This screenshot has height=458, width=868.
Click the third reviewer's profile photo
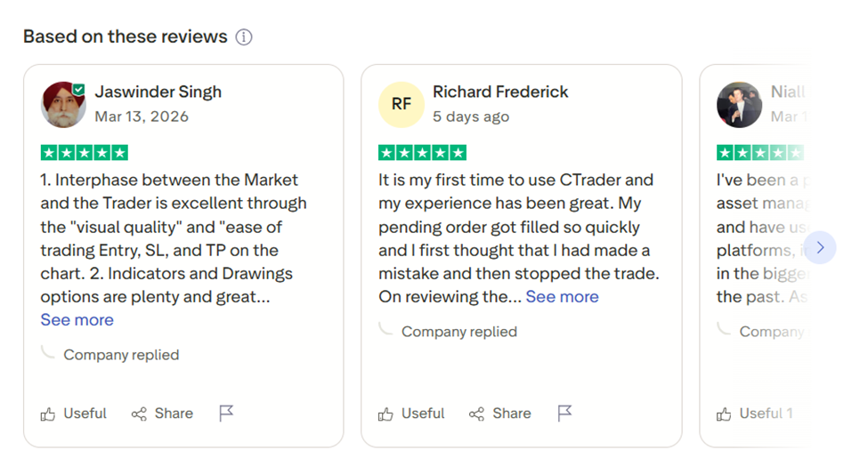[x=739, y=104]
